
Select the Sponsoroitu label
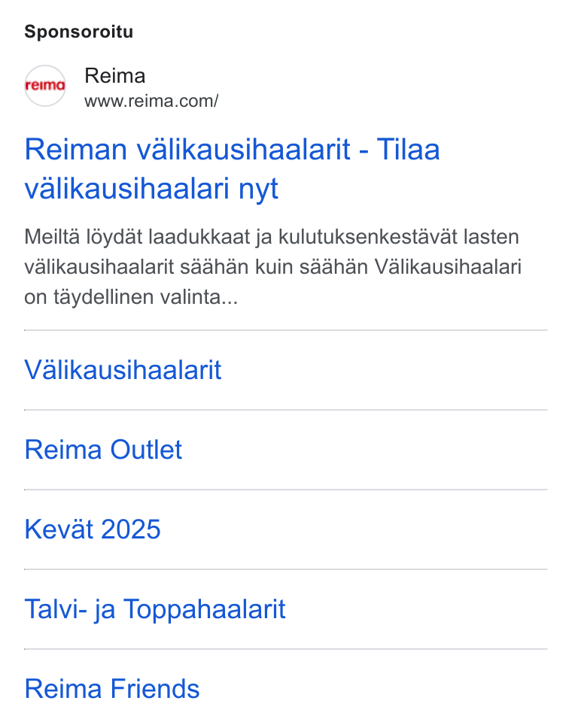(x=79, y=32)
